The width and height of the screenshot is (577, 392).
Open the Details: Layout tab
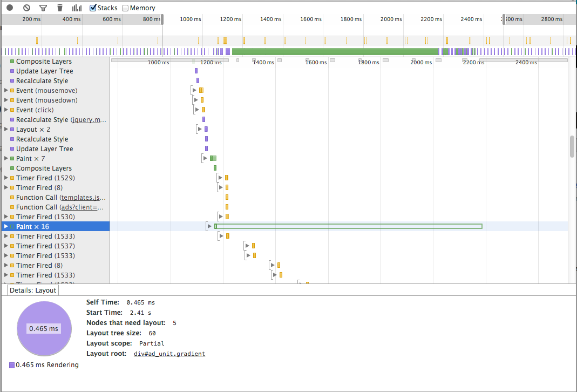click(x=33, y=290)
